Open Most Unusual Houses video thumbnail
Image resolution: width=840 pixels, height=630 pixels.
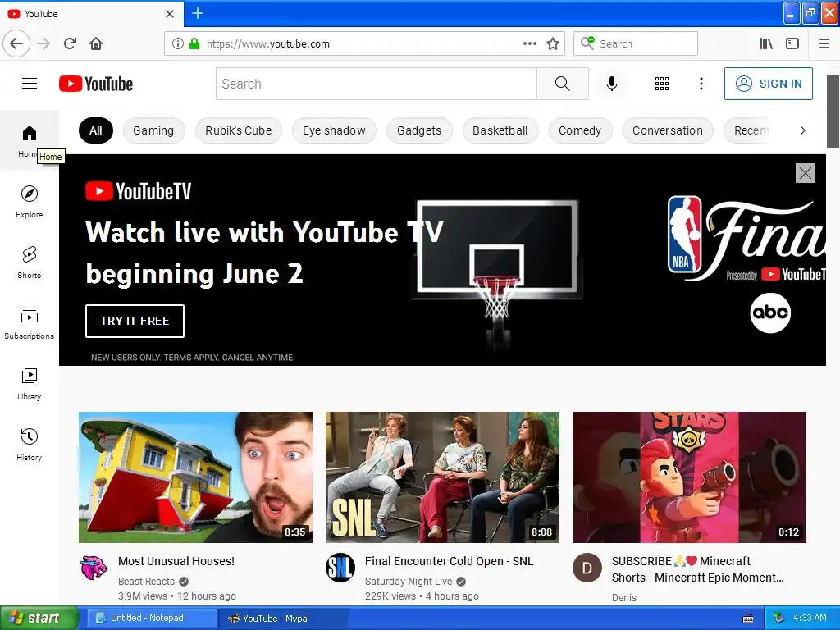point(195,477)
